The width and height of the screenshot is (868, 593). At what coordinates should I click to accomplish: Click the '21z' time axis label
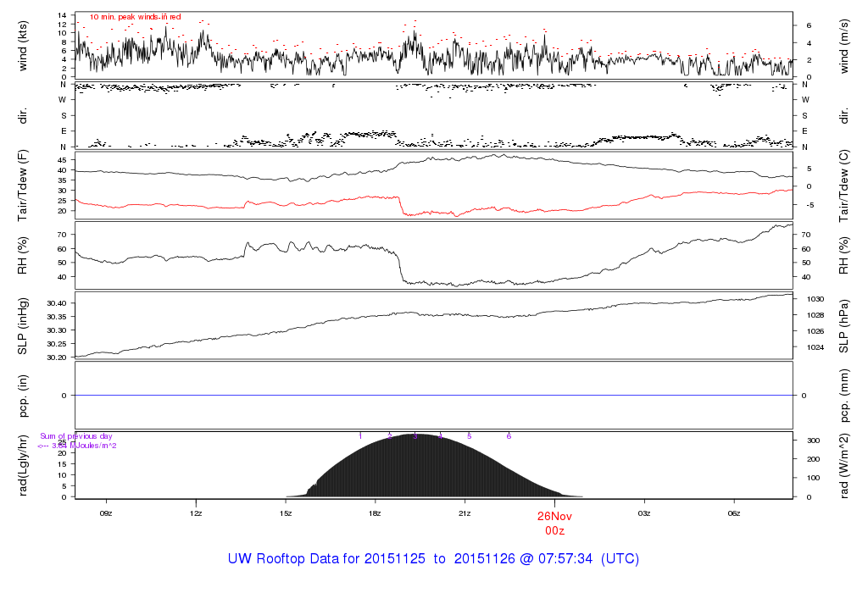click(x=465, y=513)
